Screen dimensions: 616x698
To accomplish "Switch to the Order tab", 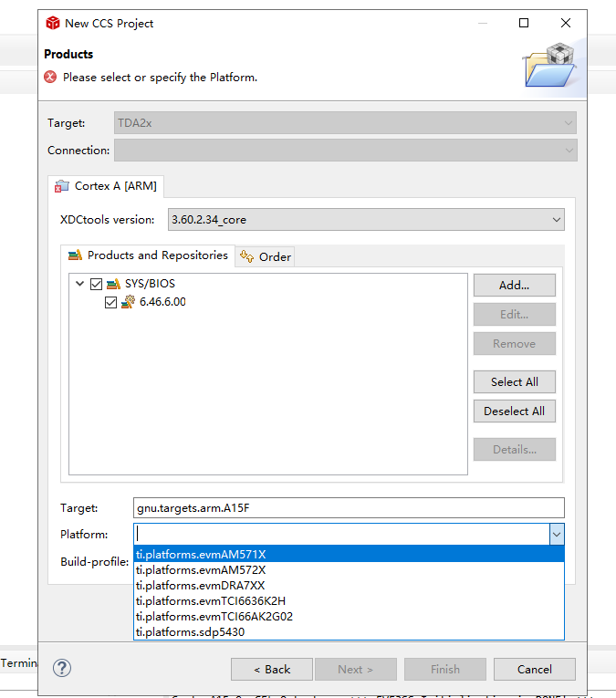I will coord(265,257).
